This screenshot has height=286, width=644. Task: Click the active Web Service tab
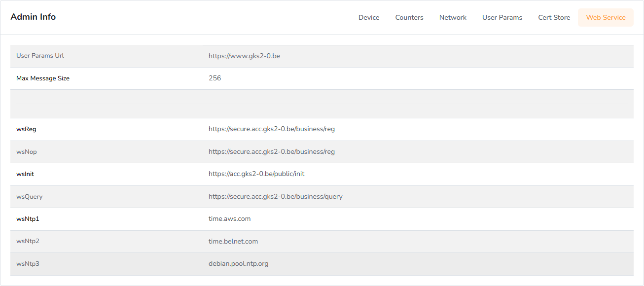point(606,17)
